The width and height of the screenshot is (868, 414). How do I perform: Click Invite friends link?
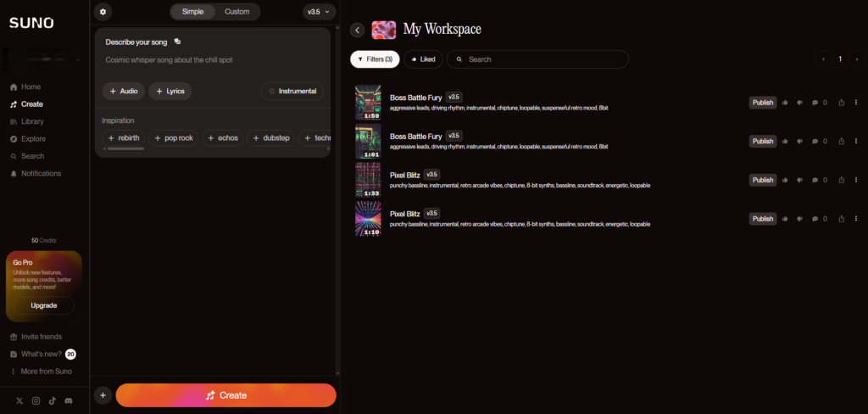click(x=36, y=337)
